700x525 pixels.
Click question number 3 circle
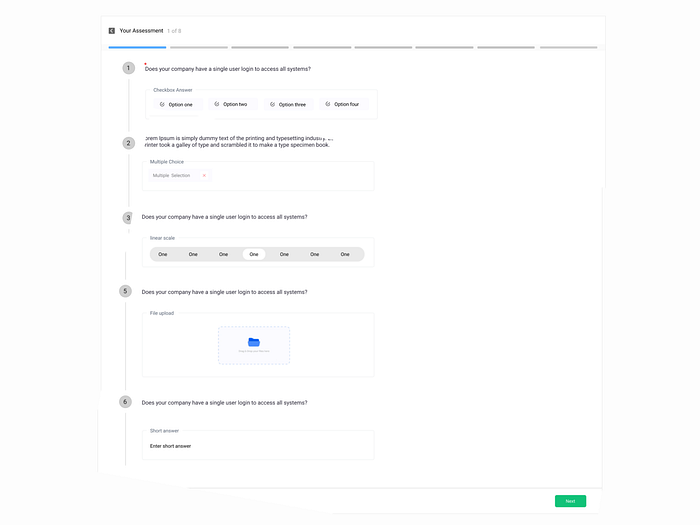[128, 217]
